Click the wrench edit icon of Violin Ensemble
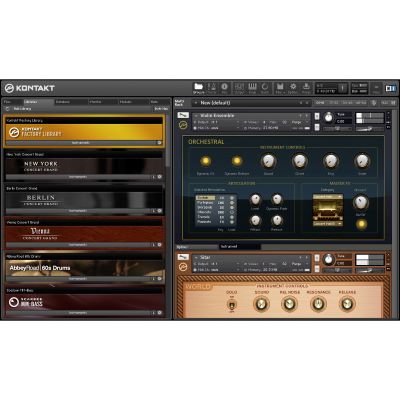400x400 pixels. [183, 115]
